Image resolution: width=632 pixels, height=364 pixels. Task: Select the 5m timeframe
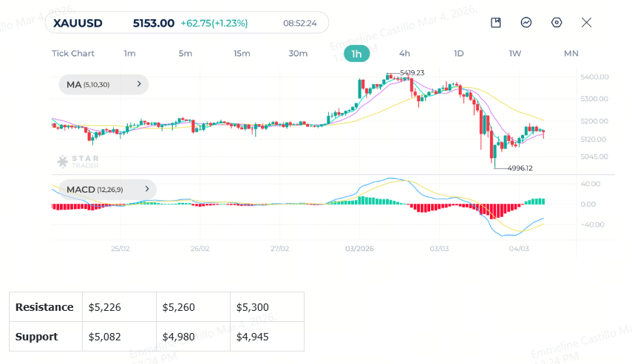click(x=186, y=54)
